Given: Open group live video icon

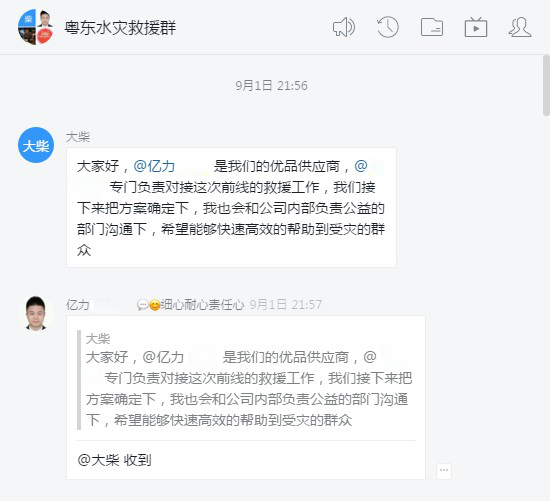Looking at the screenshot, I should [476, 27].
